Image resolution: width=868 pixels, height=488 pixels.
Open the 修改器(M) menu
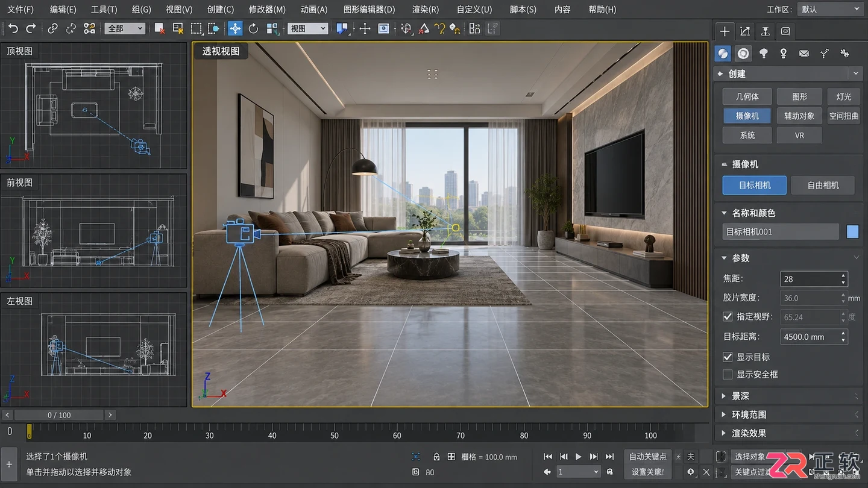tap(267, 10)
